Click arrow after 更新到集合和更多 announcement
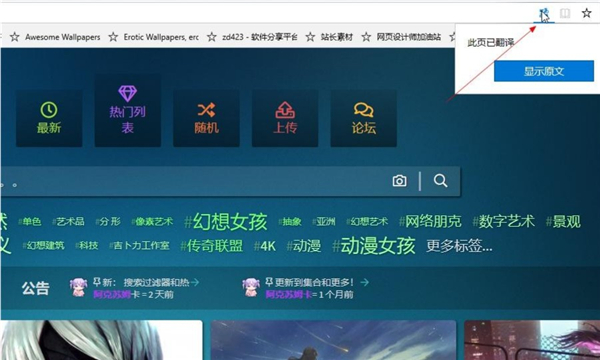Viewport: 600px width, 360px height. (x=365, y=282)
